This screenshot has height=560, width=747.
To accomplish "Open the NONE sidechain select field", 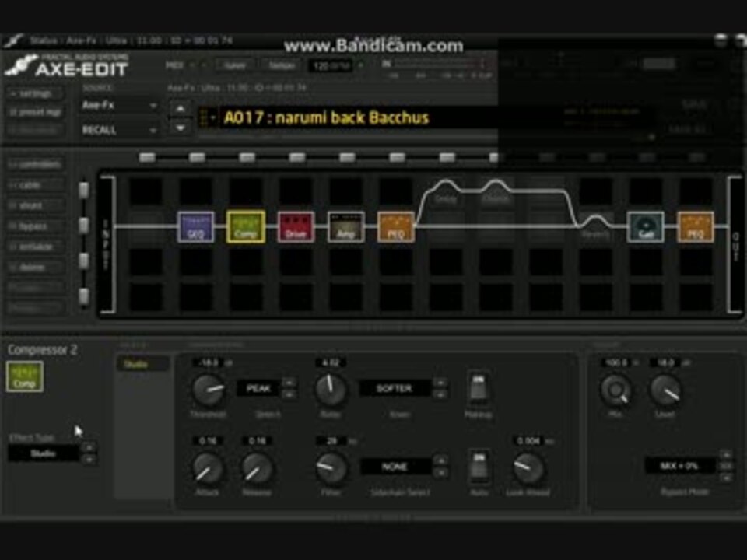I will (x=395, y=467).
